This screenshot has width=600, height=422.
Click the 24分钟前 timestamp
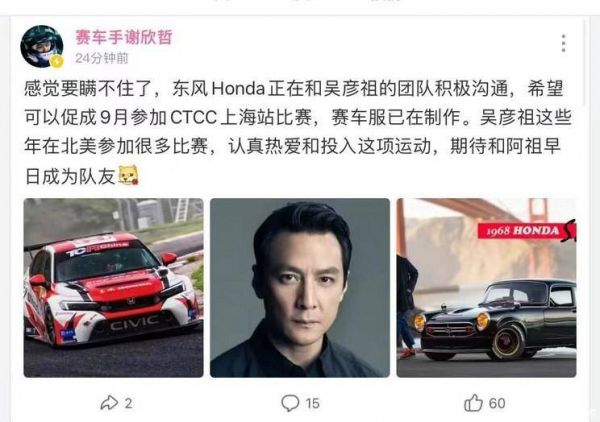[x=101, y=58]
